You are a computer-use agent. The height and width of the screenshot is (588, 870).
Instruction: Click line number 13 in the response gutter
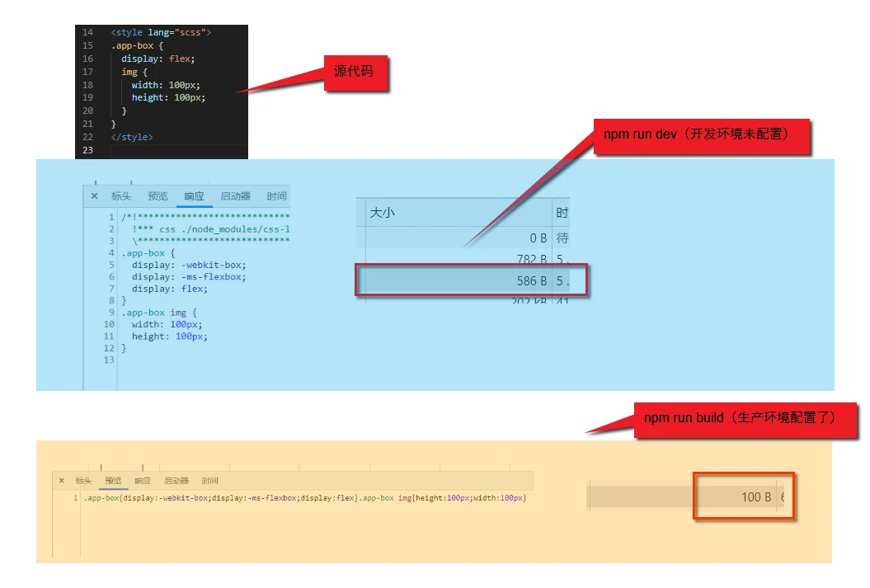coord(109,360)
